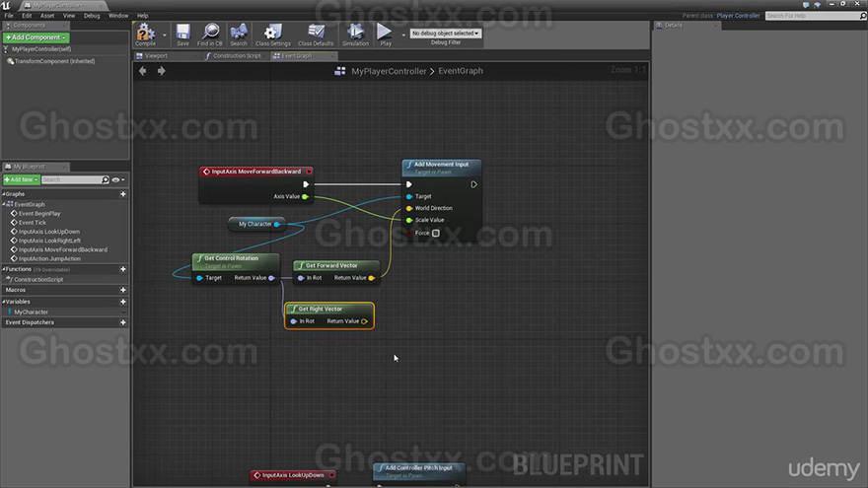The width and height of the screenshot is (868, 488).
Task: Add a new function with plus icon
Action: pos(123,269)
